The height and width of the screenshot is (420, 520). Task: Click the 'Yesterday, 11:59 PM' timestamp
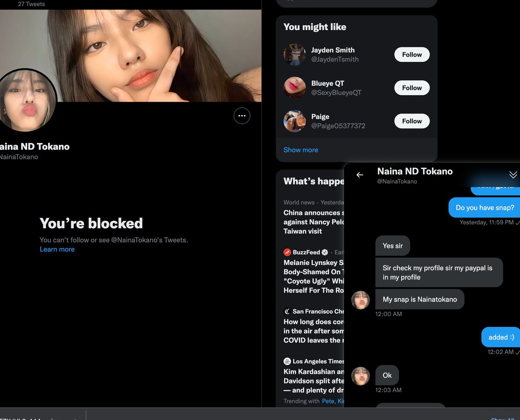pos(487,222)
